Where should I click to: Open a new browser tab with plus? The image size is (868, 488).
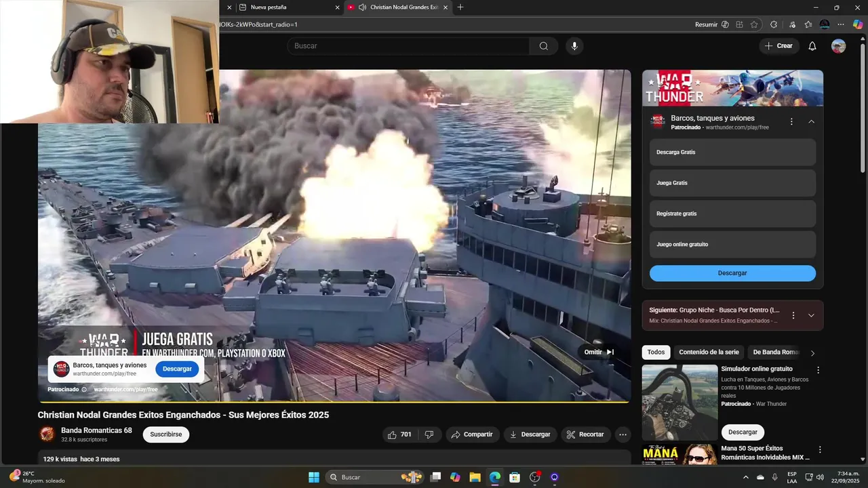(x=460, y=7)
